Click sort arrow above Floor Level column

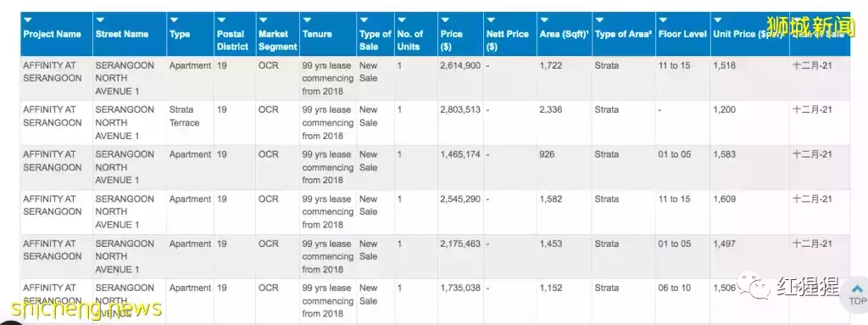[x=663, y=20]
